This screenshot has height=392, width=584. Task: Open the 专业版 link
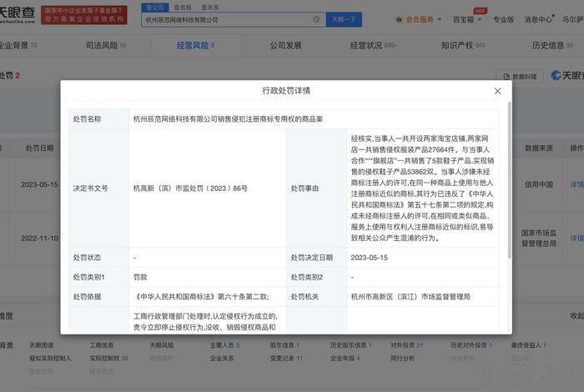click(503, 20)
